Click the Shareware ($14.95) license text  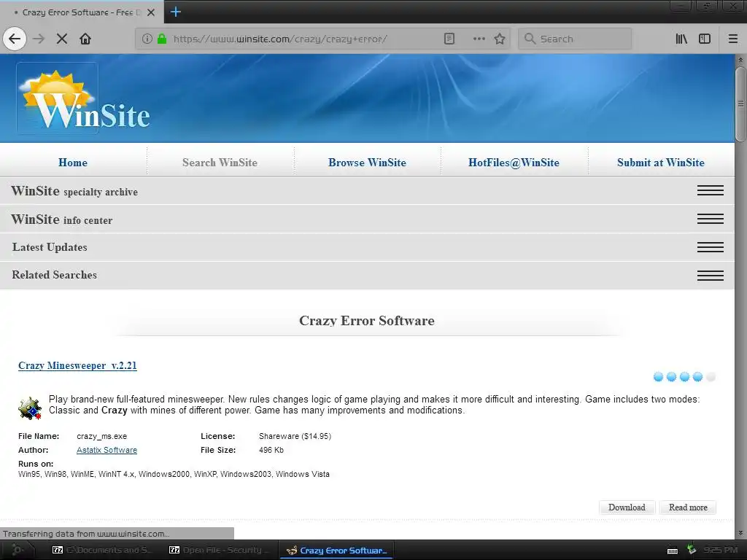pos(295,436)
